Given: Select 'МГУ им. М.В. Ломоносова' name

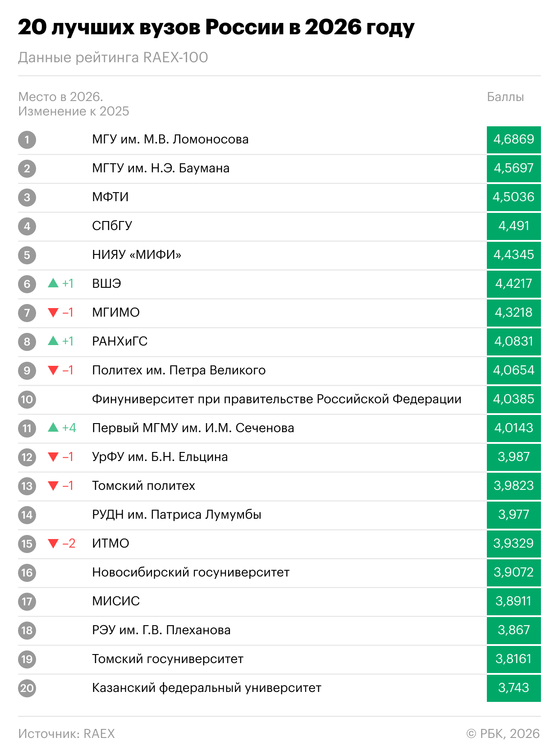Looking at the screenshot, I should 170,139.
